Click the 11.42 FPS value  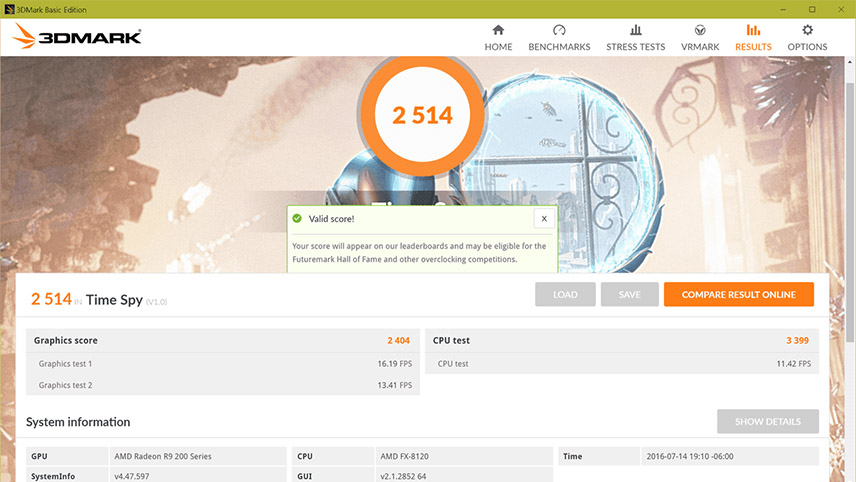point(794,364)
